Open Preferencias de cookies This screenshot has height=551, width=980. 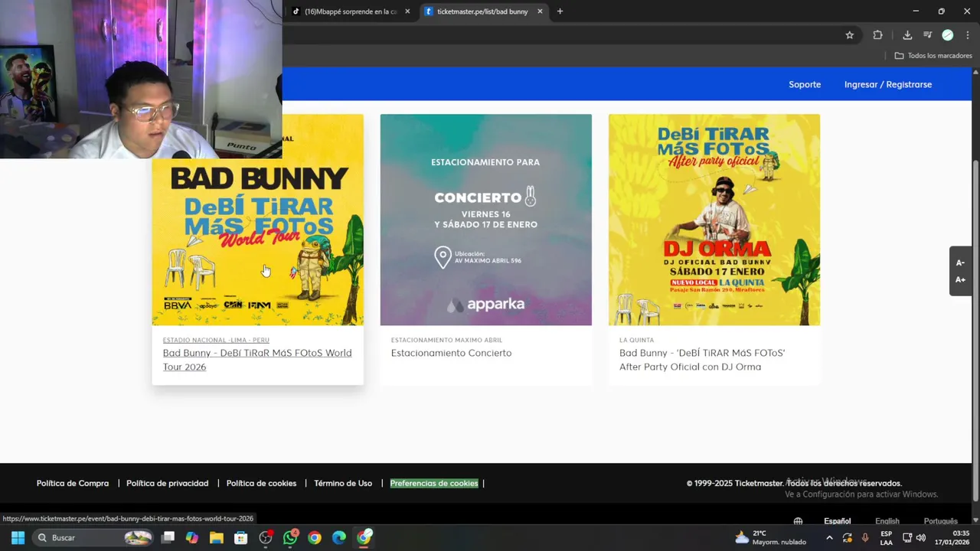[x=434, y=483]
